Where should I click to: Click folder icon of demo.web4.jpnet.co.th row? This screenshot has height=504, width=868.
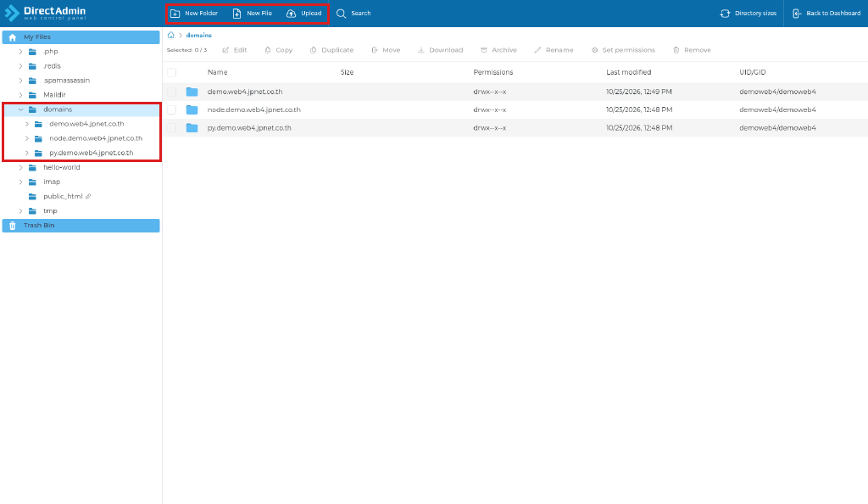coord(192,92)
